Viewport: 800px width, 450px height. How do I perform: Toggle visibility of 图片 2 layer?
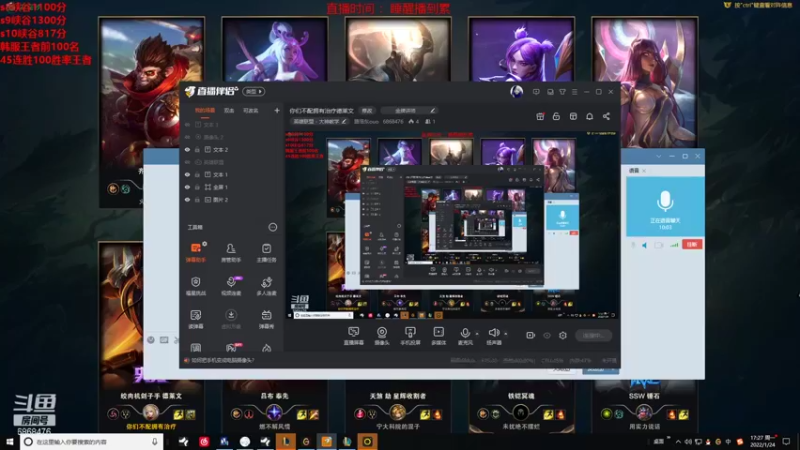coord(187,199)
